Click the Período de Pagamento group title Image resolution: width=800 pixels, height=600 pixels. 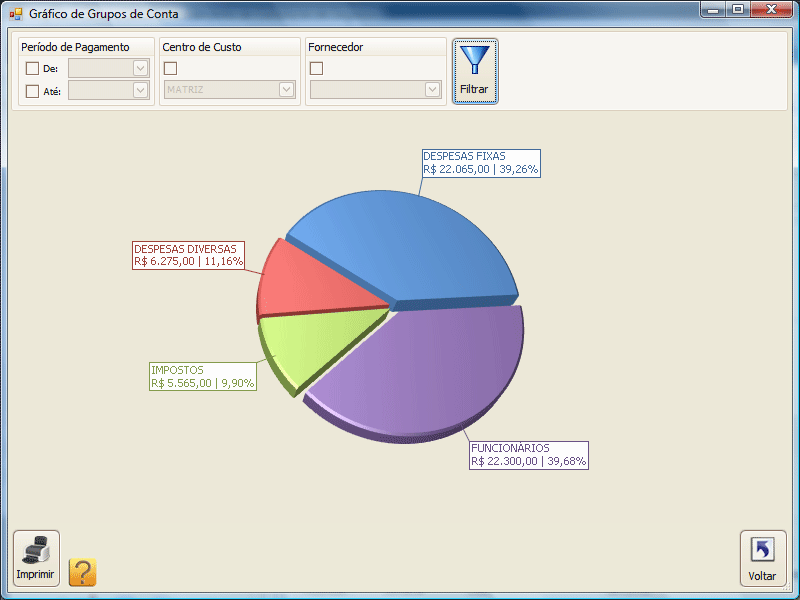pyautogui.click(x=75, y=47)
